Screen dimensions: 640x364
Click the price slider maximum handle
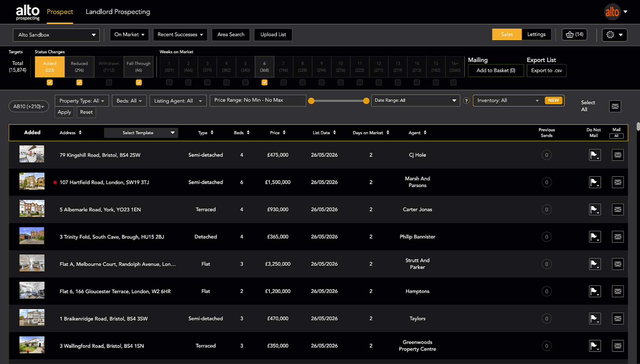click(366, 101)
